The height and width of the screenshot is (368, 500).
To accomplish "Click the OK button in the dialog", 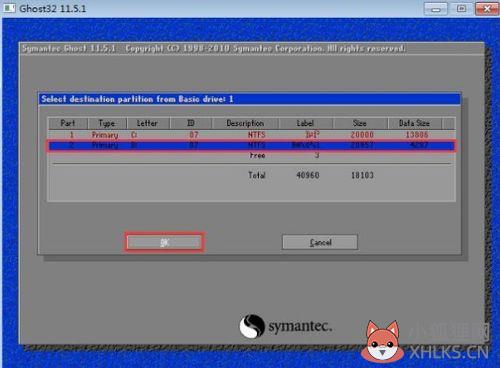I will click(x=165, y=242).
